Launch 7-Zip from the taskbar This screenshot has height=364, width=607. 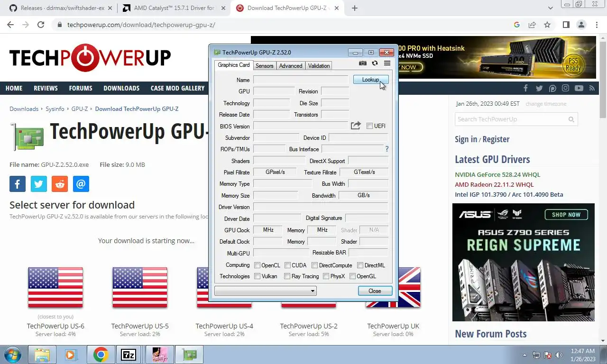[x=129, y=355]
